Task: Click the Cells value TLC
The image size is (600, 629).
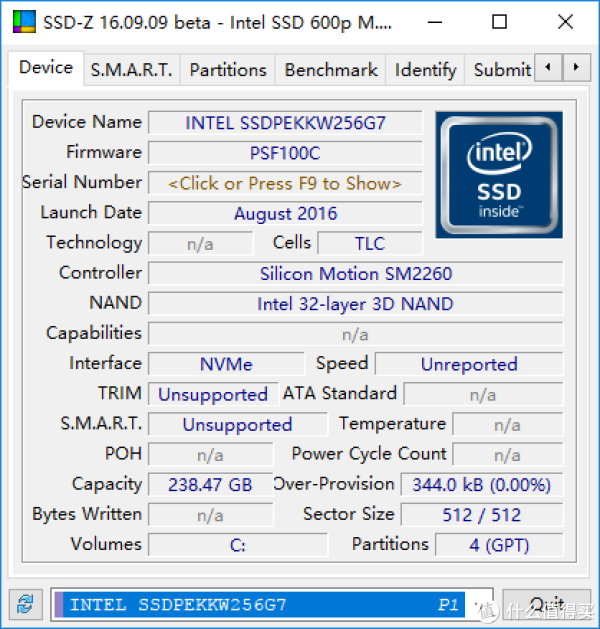Action: [x=370, y=243]
